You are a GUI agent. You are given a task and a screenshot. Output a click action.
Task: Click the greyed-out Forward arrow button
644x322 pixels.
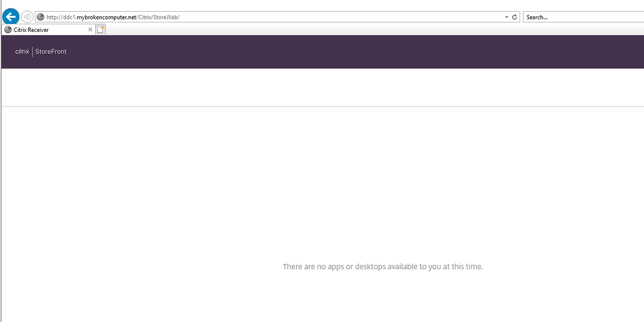[27, 17]
